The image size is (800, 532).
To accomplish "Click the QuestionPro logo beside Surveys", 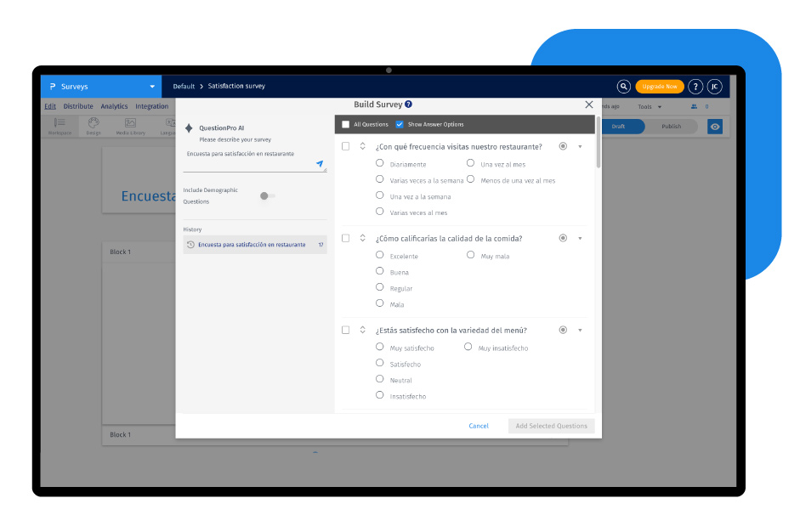I will (x=53, y=87).
